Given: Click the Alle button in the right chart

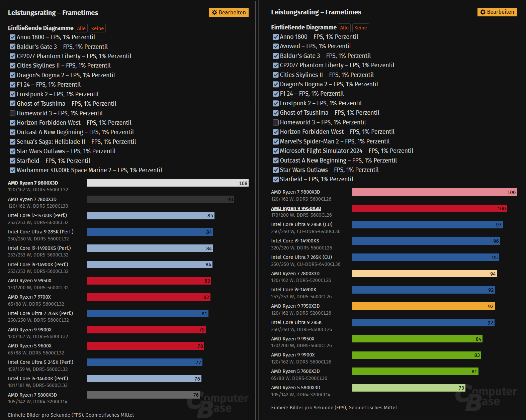Looking at the screenshot, I should 344,28.
